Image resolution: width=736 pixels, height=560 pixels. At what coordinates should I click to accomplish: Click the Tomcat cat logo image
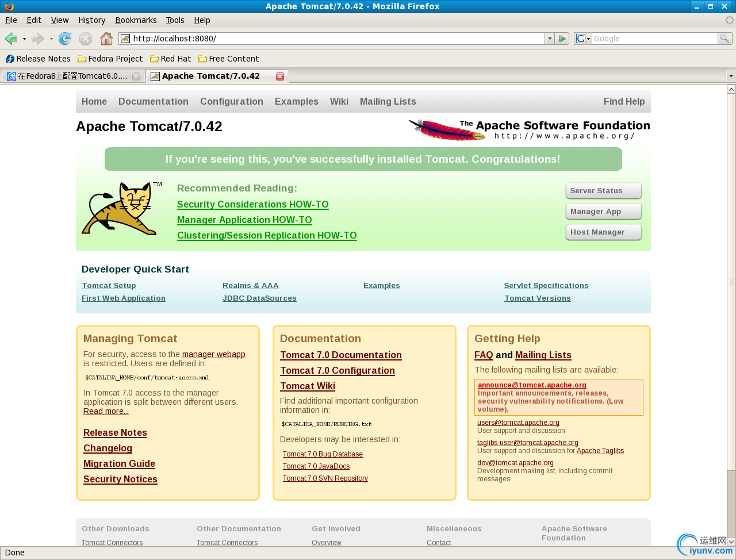click(121, 208)
